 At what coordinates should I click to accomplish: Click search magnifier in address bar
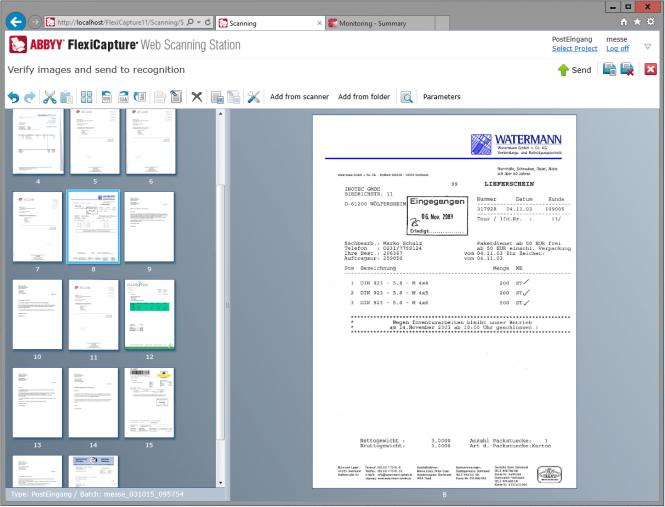190,22
